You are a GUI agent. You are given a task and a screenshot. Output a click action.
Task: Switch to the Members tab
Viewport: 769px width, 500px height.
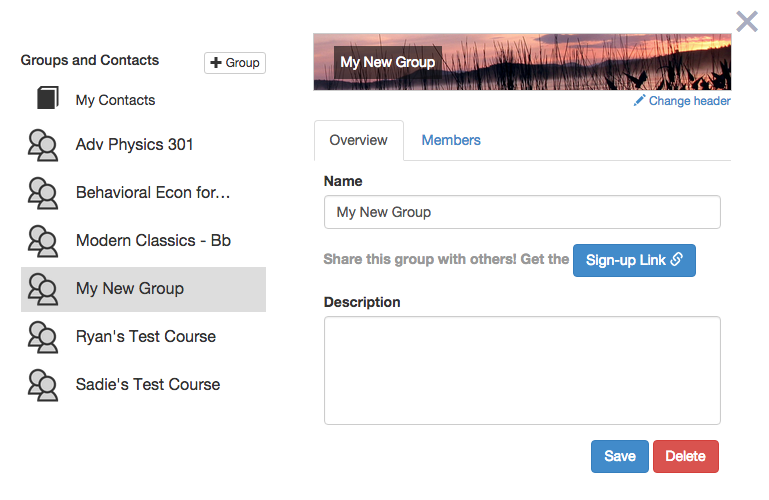point(451,140)
